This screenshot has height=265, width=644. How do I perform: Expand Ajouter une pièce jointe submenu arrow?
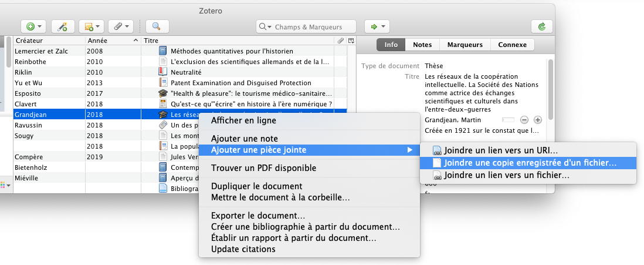pos(409,150)
